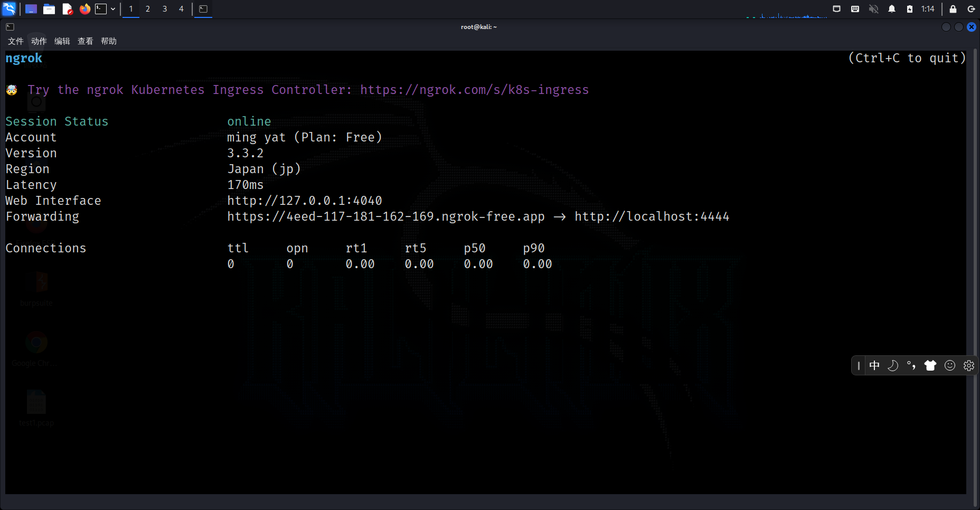
Task: Open the Kali applications menu
Action: tap(9, 9)
